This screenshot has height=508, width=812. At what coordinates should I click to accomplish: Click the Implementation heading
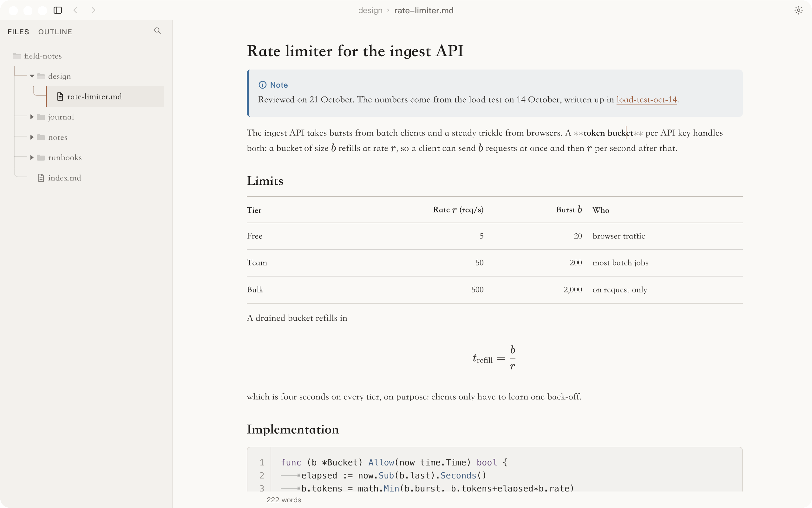point(292,429)
